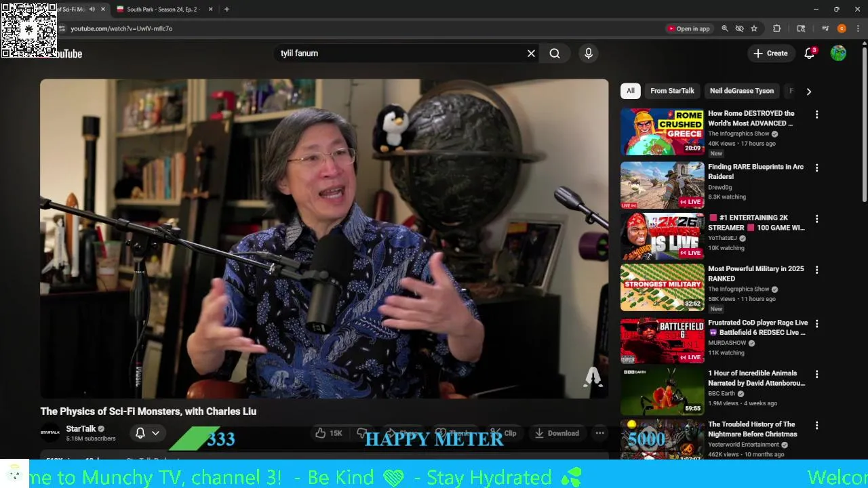
Task: Show more filter chips with right arrow
Action: coord(808,91)
